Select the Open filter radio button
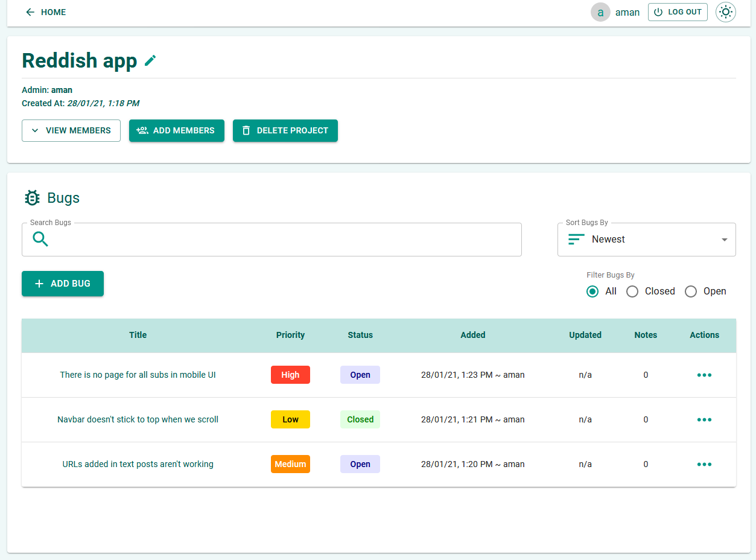756x560 pixels. point(690,291)
